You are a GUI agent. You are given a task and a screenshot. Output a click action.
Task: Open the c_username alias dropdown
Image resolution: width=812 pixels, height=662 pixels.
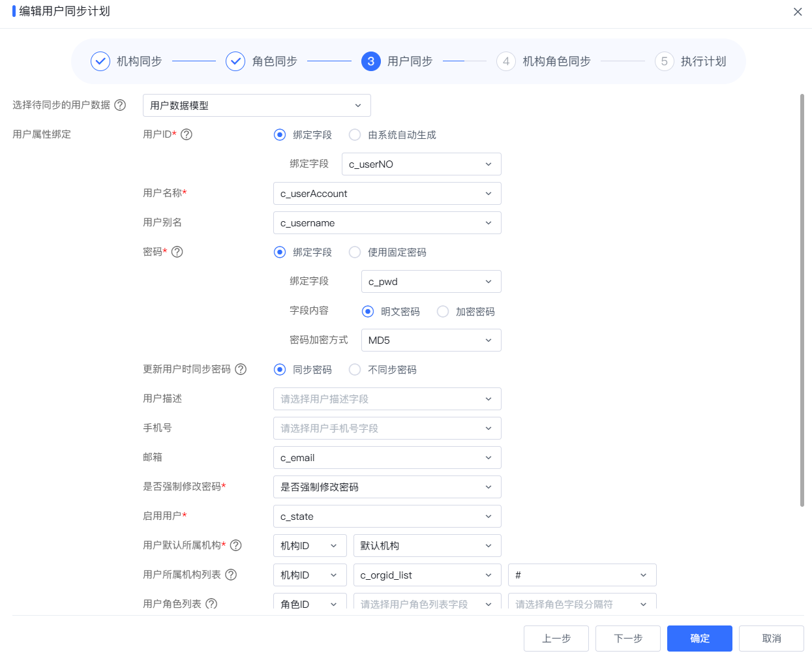pos(387,223)
